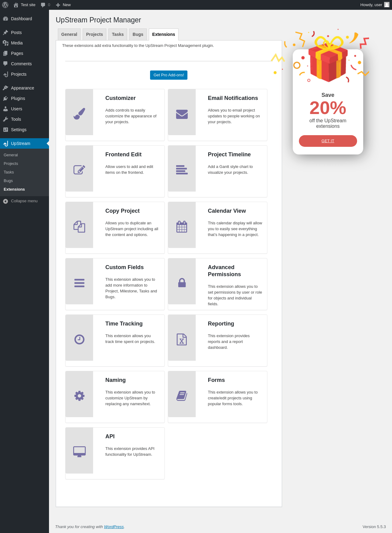392x533 pixels.
Task: Open Pages in the admin sidebar
Action: point(24,53)
